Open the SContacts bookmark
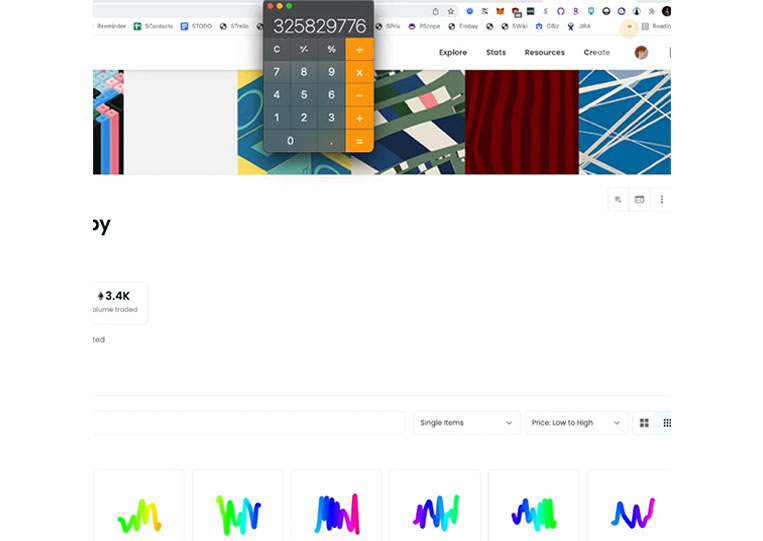The image size is (763, 541). pos(153,26)
